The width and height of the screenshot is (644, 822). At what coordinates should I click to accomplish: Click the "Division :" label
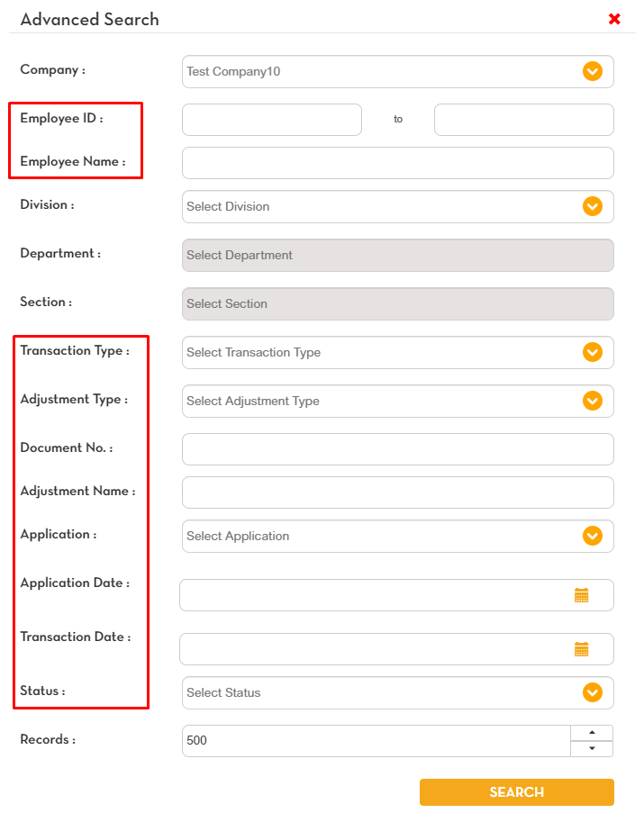[x=47, y=205]
